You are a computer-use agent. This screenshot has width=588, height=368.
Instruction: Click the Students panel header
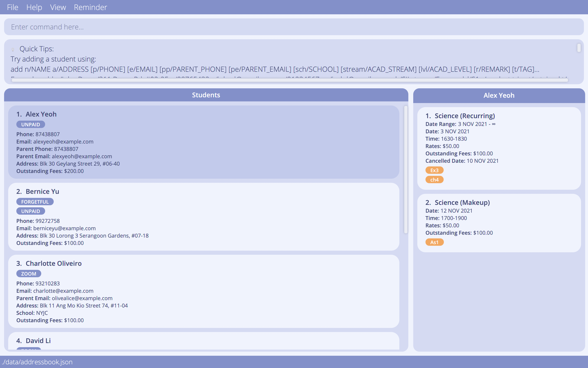(206, 95)
